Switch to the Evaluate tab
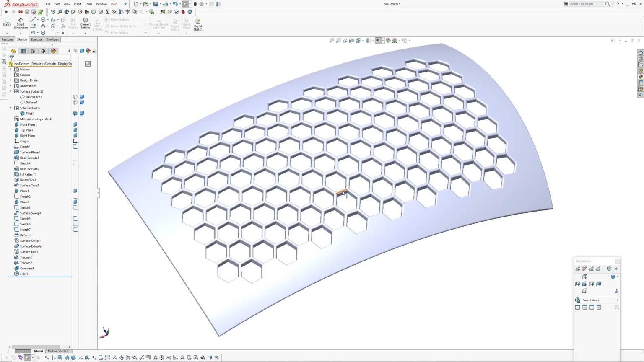Image resolution: width=644 pixels, height=362 pixels. tap(36, 39)
